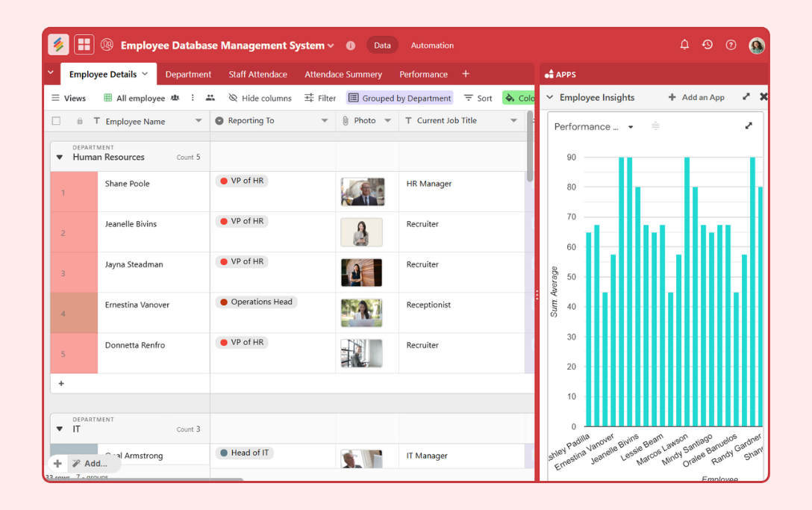Click Add an App in Employee Insights
The image size is (812, 510).
(x=696, y=97)
